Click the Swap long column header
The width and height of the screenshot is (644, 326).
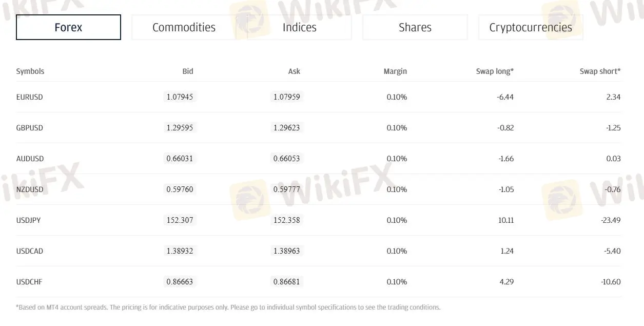(x=495, y=71)
